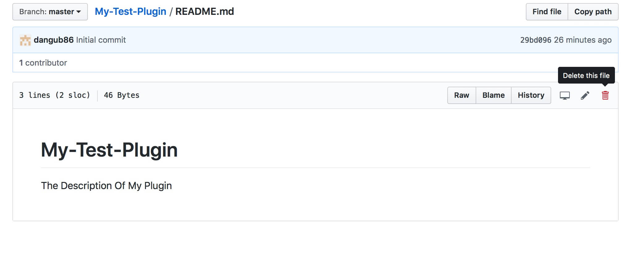The image size is (644, 255).
Task: Click the Delete this file tooltip
Action: [x=586, y=76]
